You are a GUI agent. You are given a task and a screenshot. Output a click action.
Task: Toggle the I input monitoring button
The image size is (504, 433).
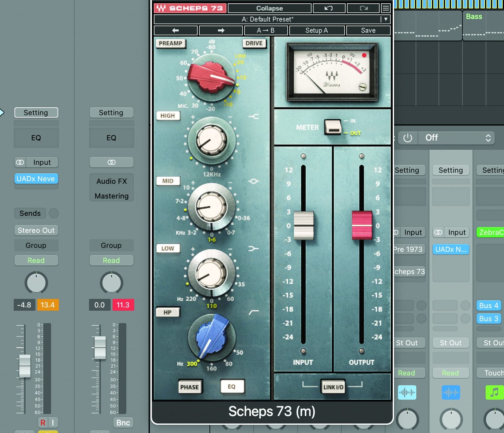tap(53, 423)
